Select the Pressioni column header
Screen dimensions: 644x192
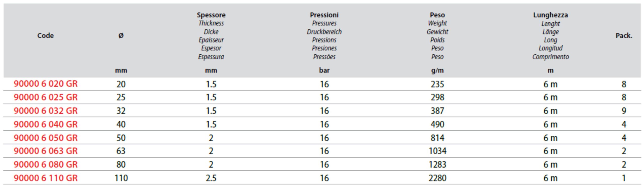click(x=324, y=15)
